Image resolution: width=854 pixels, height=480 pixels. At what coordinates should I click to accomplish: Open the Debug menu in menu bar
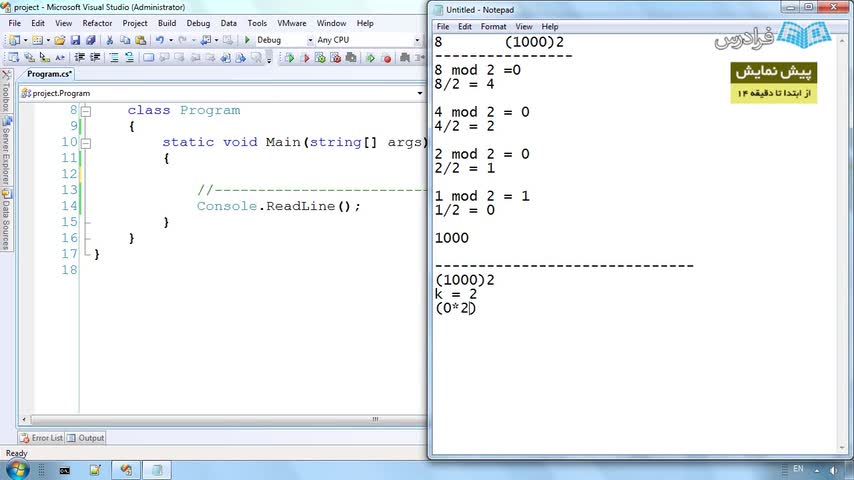coord(198,23)
